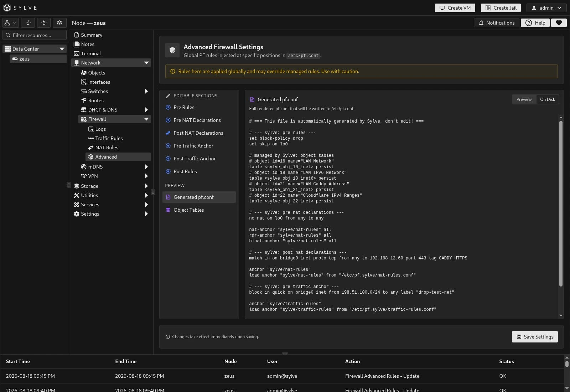Click the Settings gear icon in sidebar
Viewport: 570px width, 392px height.
[77, 214]
